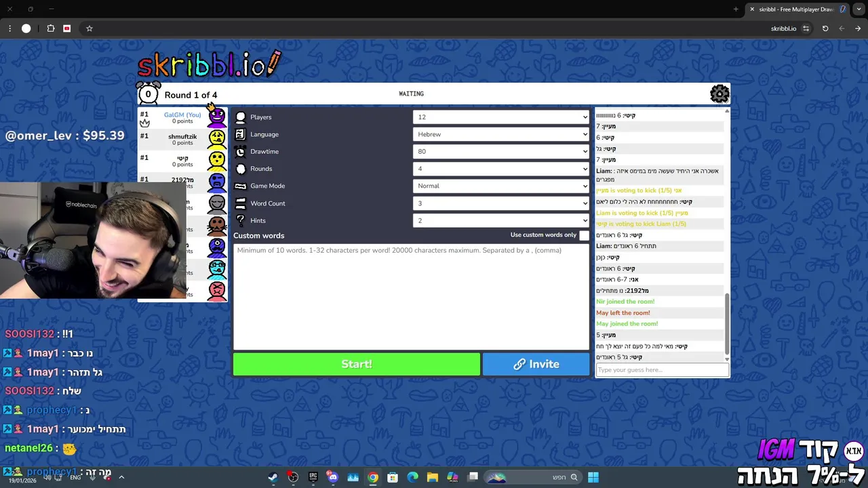This screenshot has height=488, width=868.
Task: Toggle Use custom words only checkbox
Action: click(x=584, y=235)
